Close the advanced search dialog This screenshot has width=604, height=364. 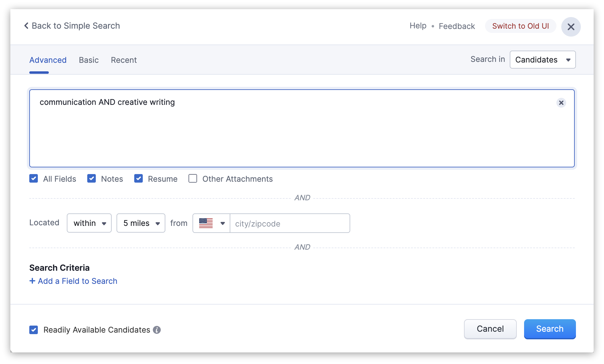click(571, 27)
